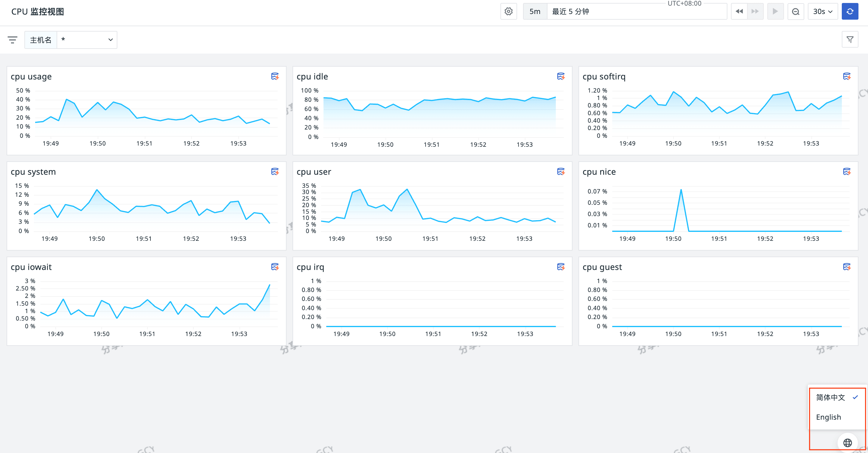The width and height of the screenshot is (868, 453).
Task: Open the query icon on cpu softirq panel
Action: pyautogui.click(x=847, y=76)
